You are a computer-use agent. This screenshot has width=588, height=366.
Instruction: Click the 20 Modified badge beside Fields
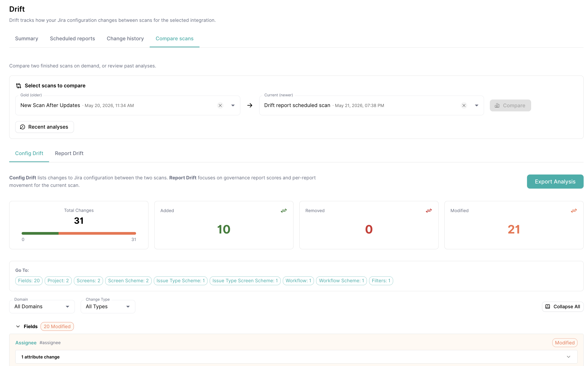click(57, 326)
